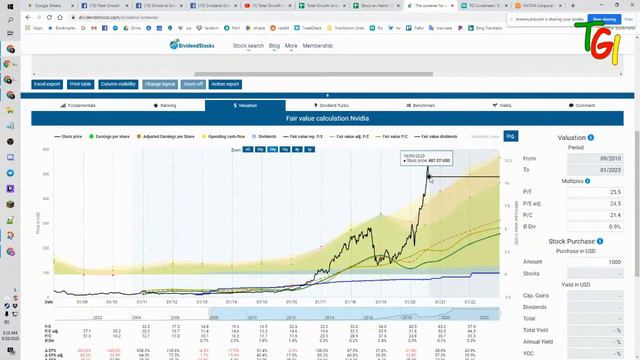640x360 pixels.
Task: Click the Excel export button
Action: 47,84
